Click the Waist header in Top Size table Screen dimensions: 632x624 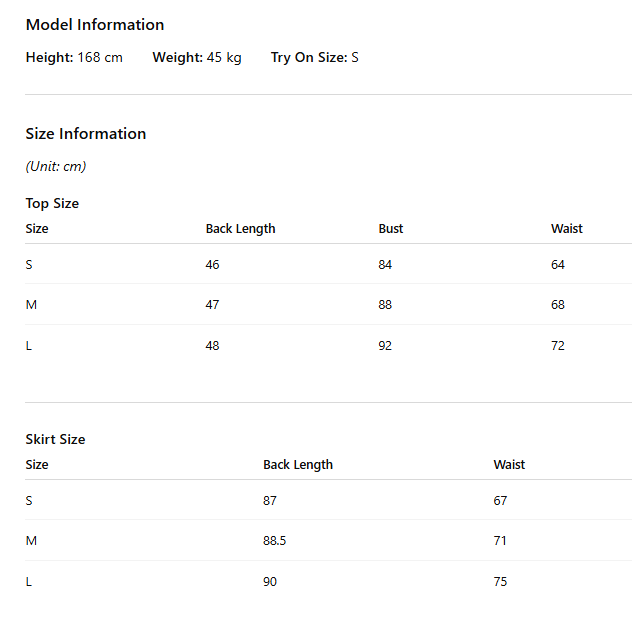coord(567,229)
